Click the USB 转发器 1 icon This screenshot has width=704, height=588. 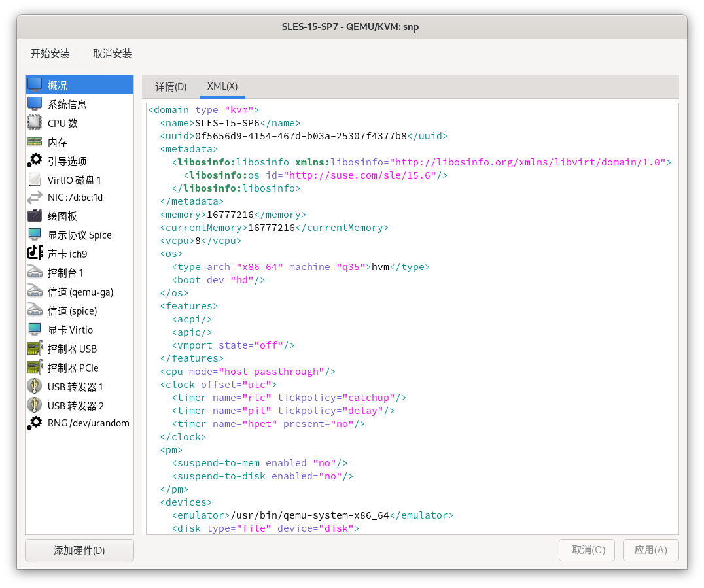click(x=35, y=387)
